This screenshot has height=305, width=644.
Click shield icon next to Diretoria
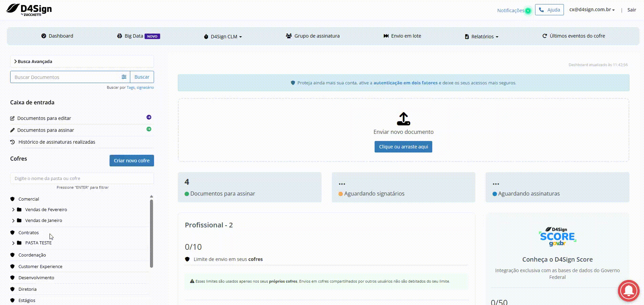coord(13,289)
